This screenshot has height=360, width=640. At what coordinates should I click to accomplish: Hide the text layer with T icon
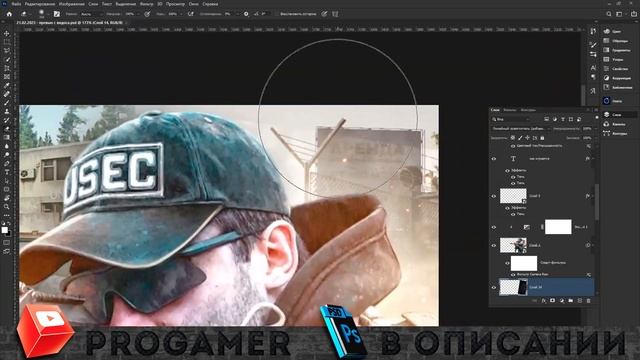pyautogui.click(x=493, y=159)
